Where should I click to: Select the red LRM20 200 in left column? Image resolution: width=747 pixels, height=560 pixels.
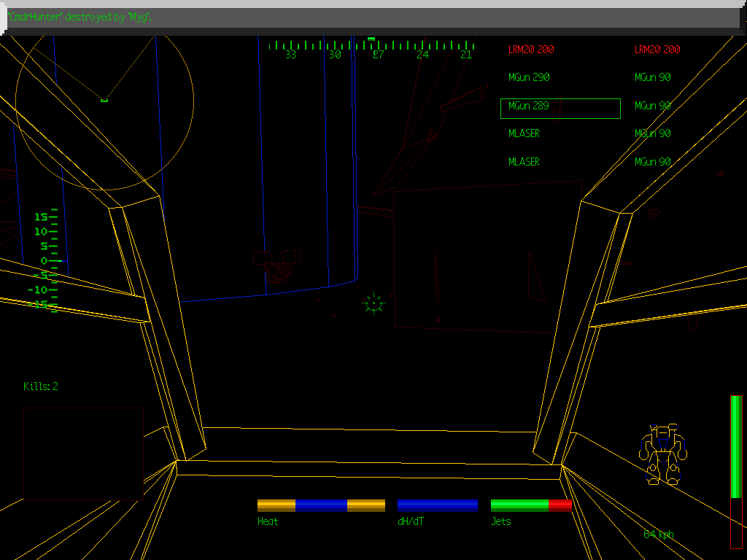[531, 50]
